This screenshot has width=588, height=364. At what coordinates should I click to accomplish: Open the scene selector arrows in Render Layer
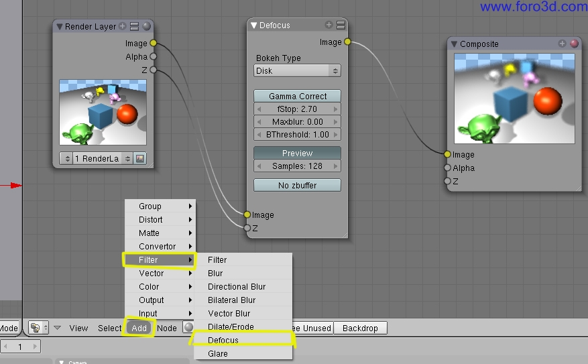[67, 159]
